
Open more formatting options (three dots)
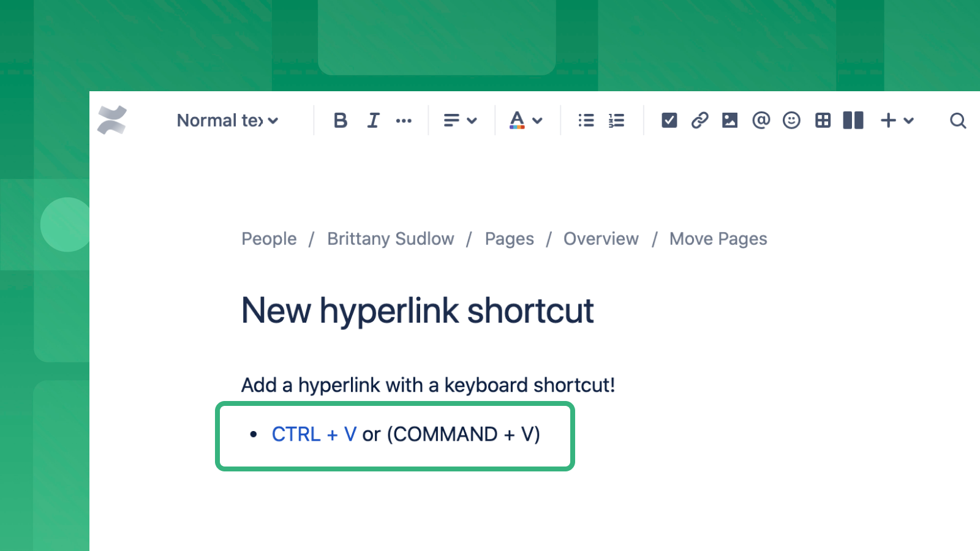pos(404,121)
